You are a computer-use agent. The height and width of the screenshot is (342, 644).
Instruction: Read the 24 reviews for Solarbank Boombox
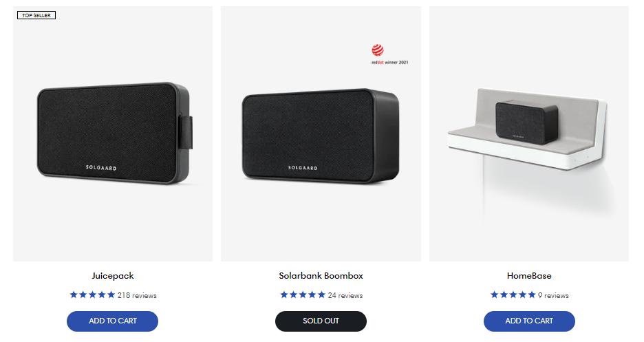345,295
